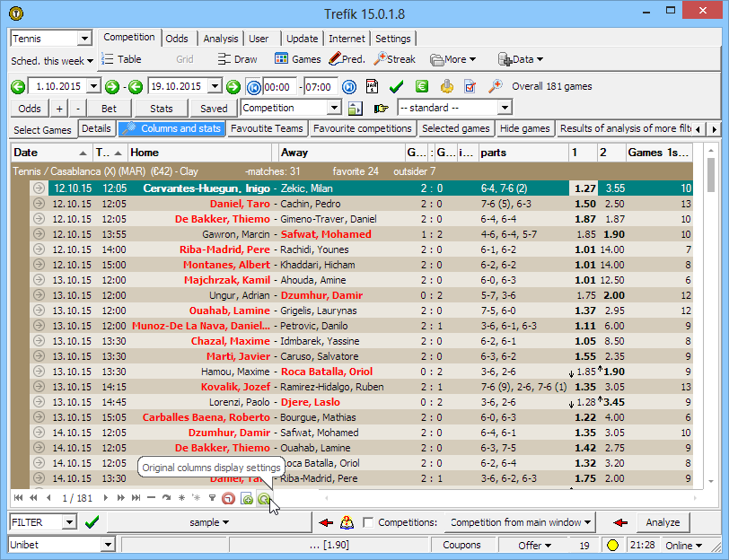Expand the Unibet bookmaker dropdown
Screen dimensions: 729x560
pyautogui.click(x=108, y=546)
